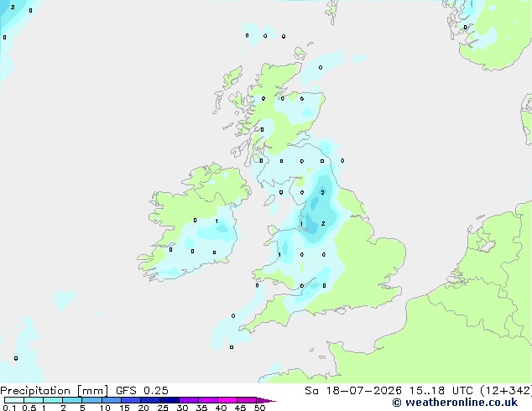The width and height of the screenshot is (532, 411).
Task: Select the palest legend swatch above 0.1
Action: pos(14,400)
